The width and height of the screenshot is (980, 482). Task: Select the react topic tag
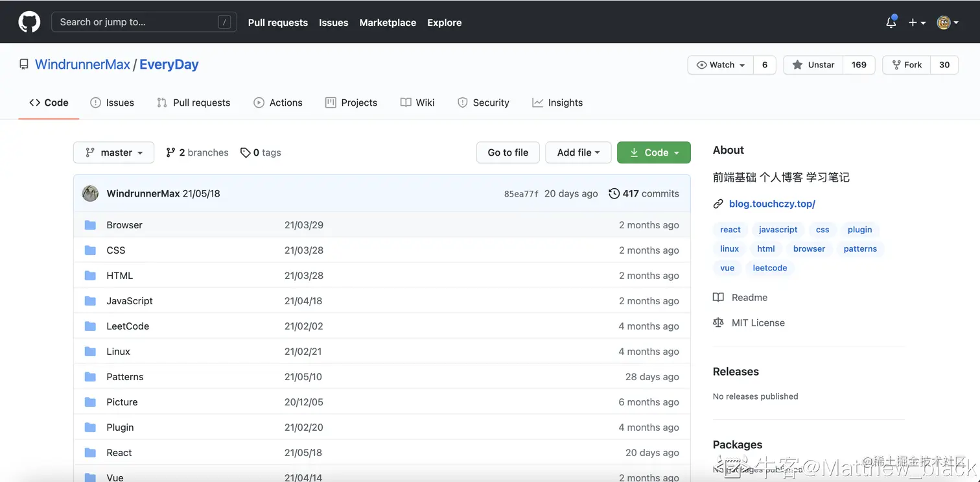(x=730, y=230)
